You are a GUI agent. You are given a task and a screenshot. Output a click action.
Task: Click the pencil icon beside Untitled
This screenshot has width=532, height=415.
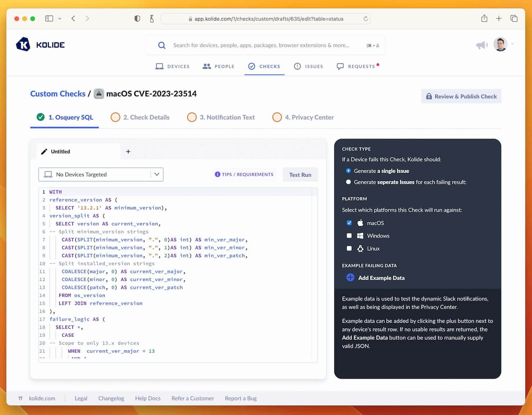[x=44, y=152]
